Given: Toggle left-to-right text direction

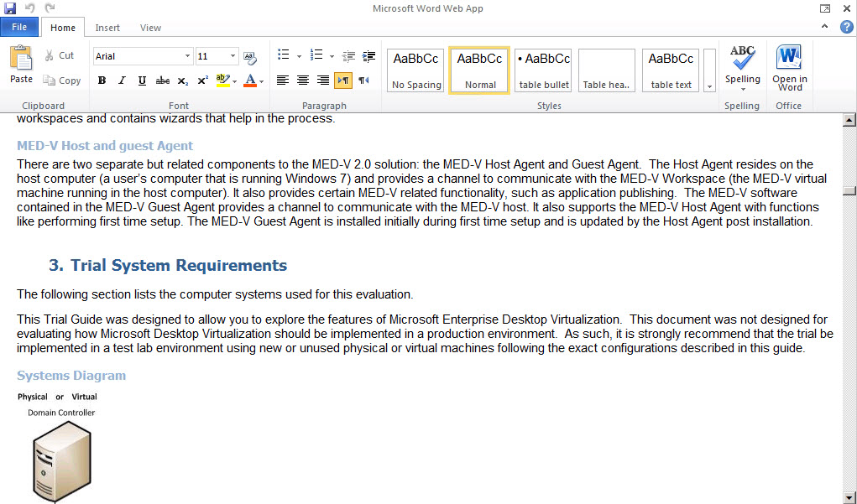Looking at the screenshot, I should pos(343,81).
